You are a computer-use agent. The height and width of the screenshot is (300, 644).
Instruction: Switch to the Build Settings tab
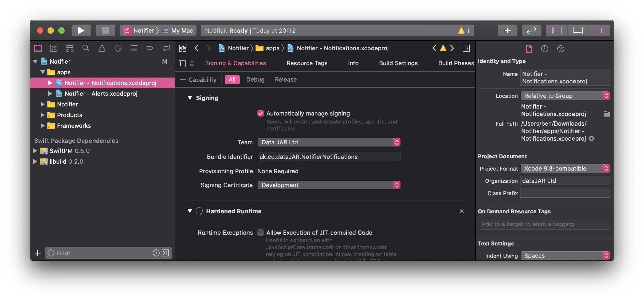tap(398, 63)
